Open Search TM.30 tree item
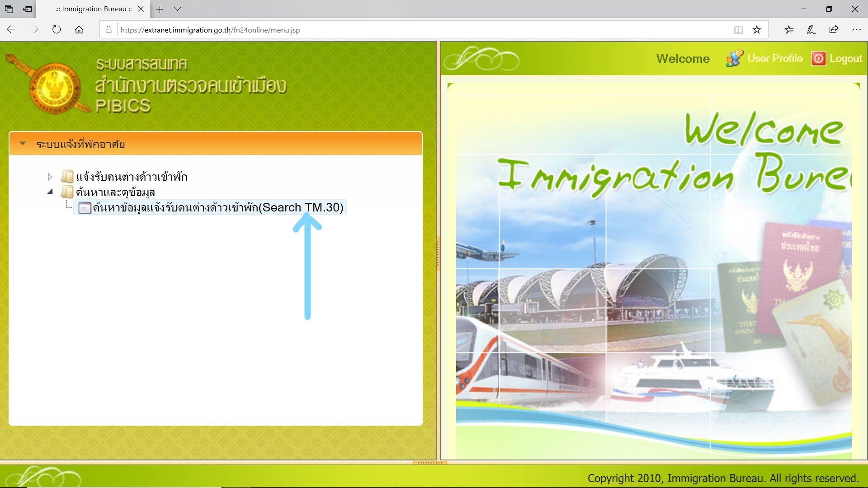 click(218, 207)
